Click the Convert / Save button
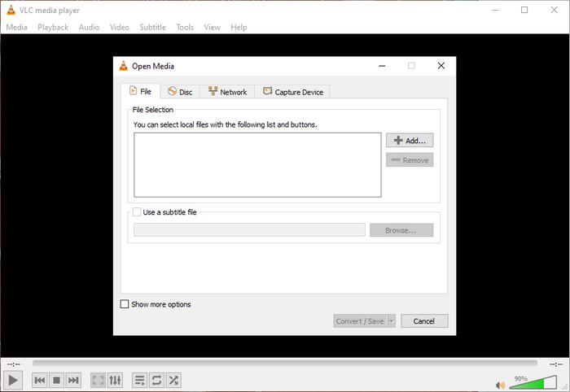 [360, 321]
